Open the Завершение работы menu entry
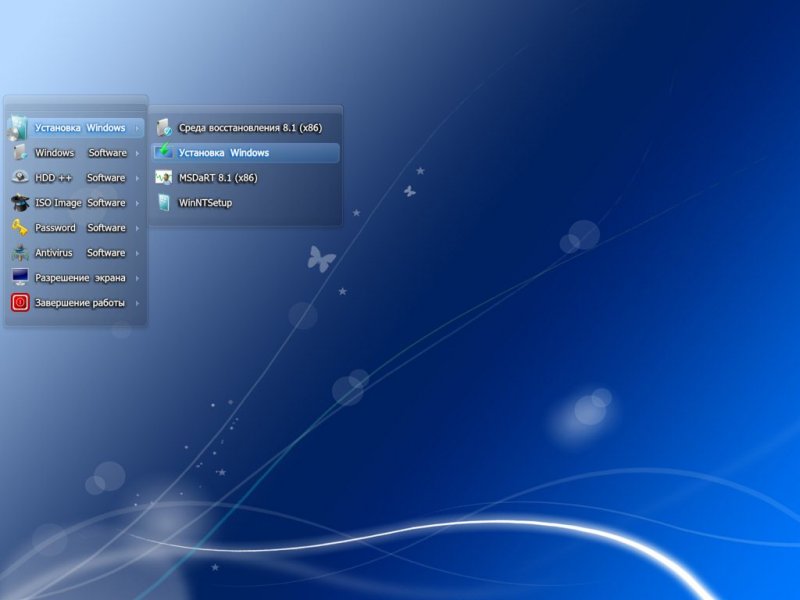The height and width of the screenshot is (600, 800). tap(75, 303)
